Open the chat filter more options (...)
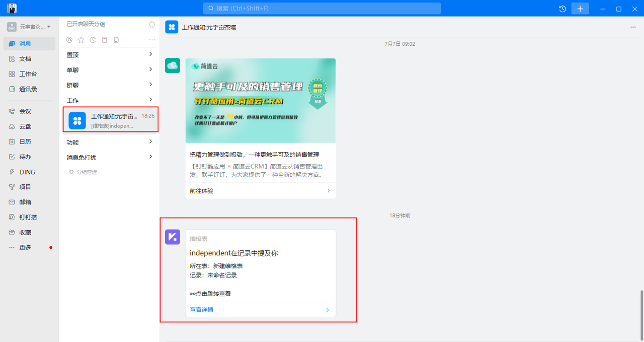Viewport: 644px width, 342px height. (152, 40)
